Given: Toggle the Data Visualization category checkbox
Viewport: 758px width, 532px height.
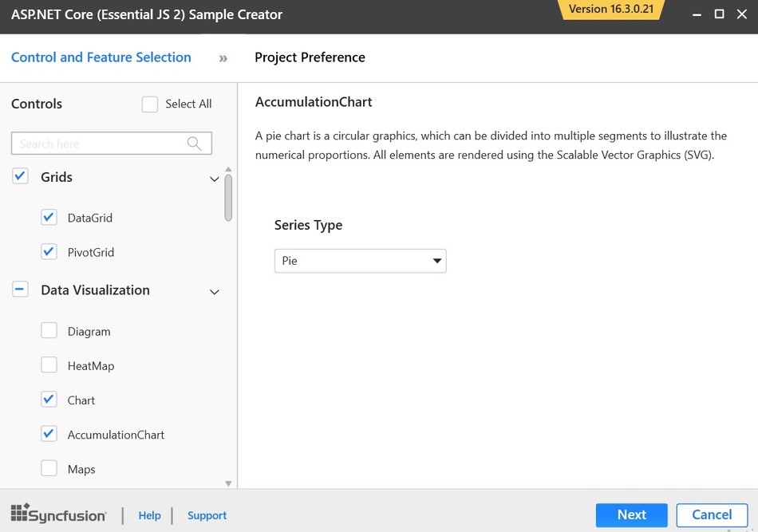Looking at the screenshot, I should pyautogui.click(x=20, y=290).
